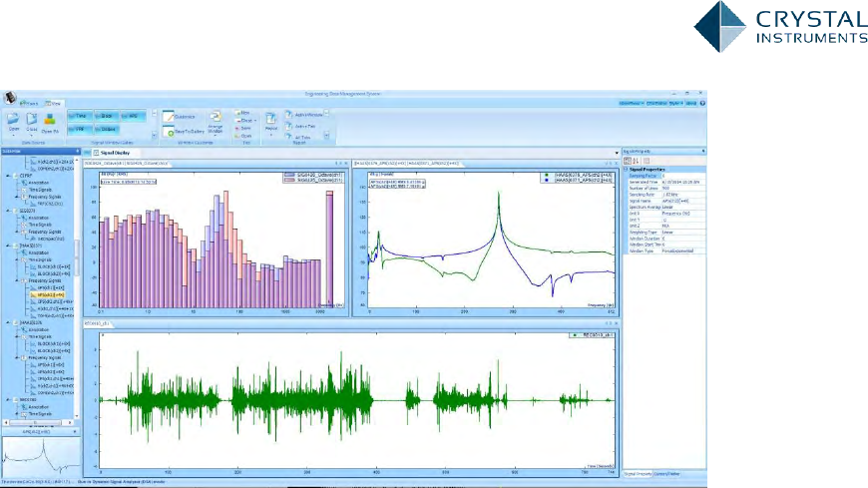Click Save in the Tab group

point(243,128)
